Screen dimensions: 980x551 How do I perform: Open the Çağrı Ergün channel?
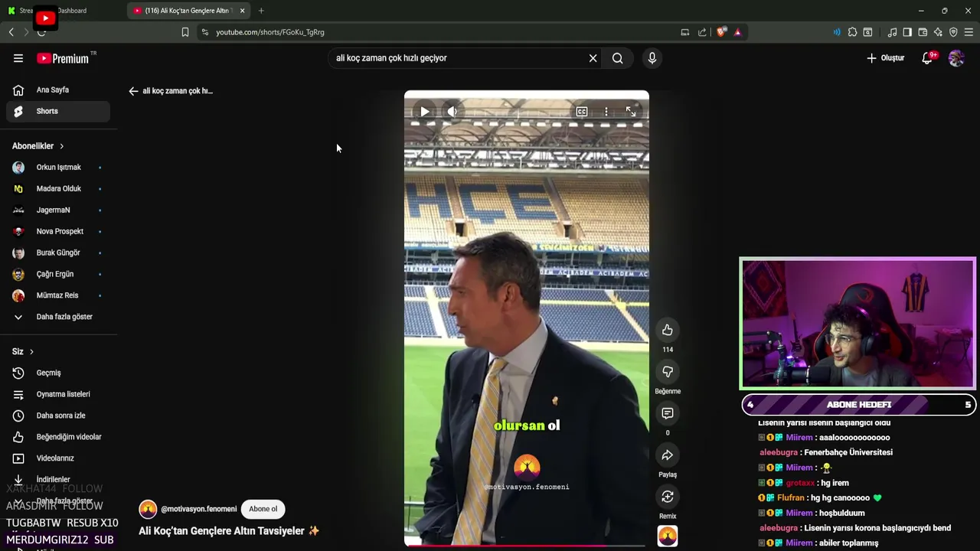(58, 275)
